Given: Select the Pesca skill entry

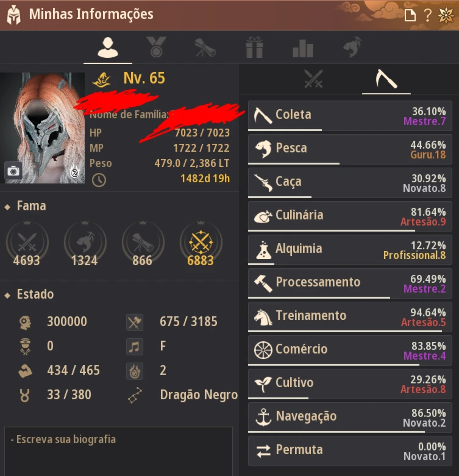Looking at the screenshot, I should (350, 149).
